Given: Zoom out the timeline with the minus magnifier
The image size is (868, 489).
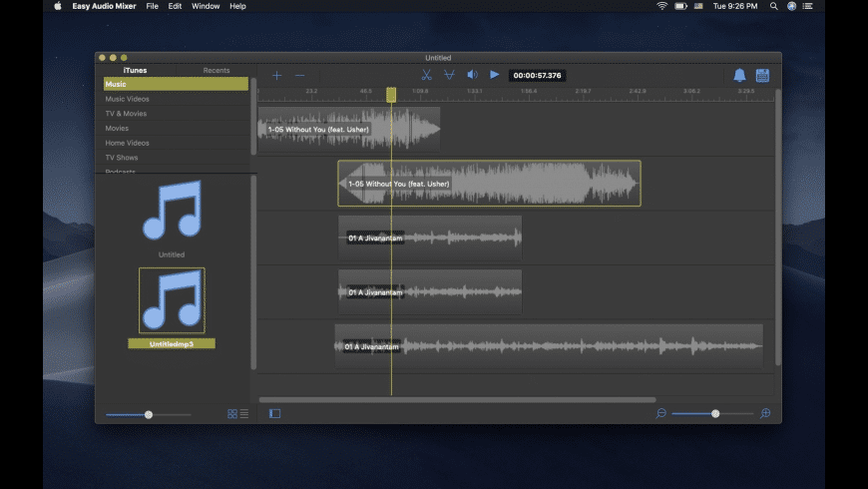Looking at the screenshot, I should pos(661,413).
